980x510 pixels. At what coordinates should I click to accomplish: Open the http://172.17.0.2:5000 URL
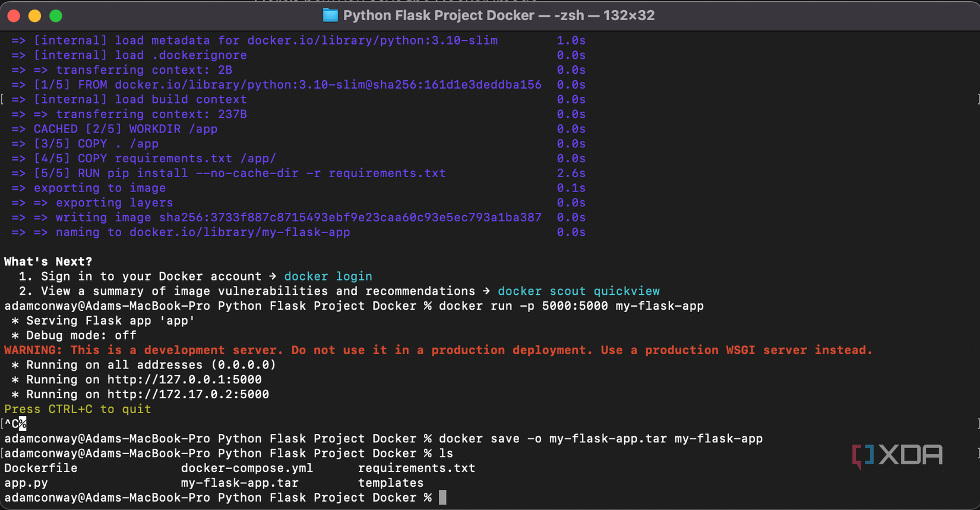(188, 394)
